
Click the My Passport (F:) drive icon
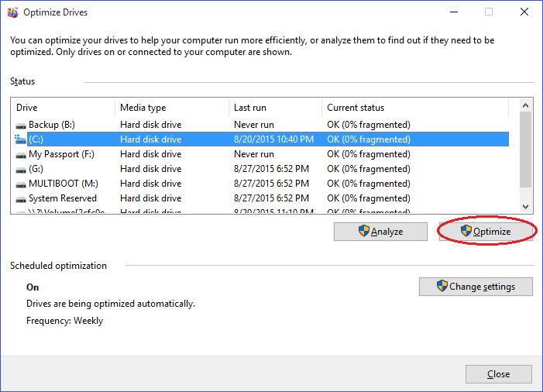pyautogui.click(x=21, y=154)
